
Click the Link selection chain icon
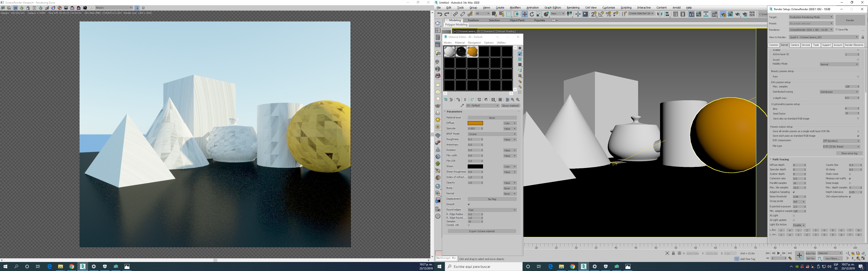pyautogui.click(x=455, y=14)
